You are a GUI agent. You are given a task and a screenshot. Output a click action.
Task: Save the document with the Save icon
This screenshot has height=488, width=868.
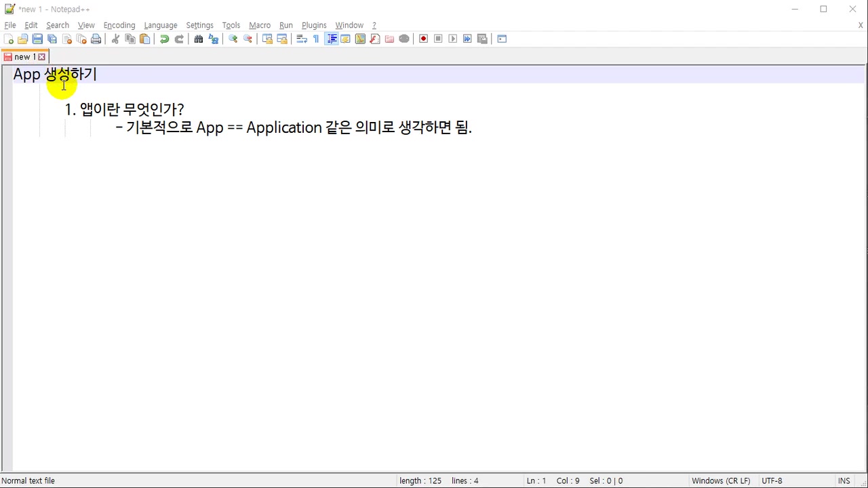[37, 39]
